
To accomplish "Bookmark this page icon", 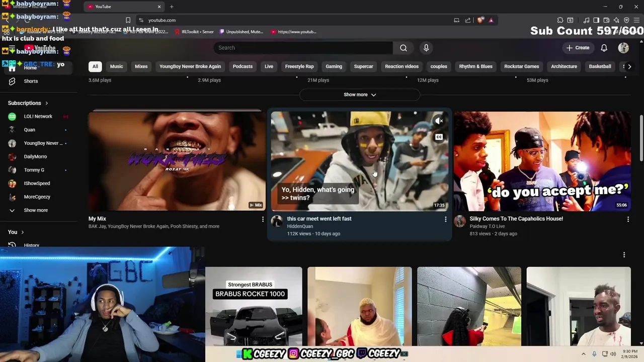I will pos(128,20).
